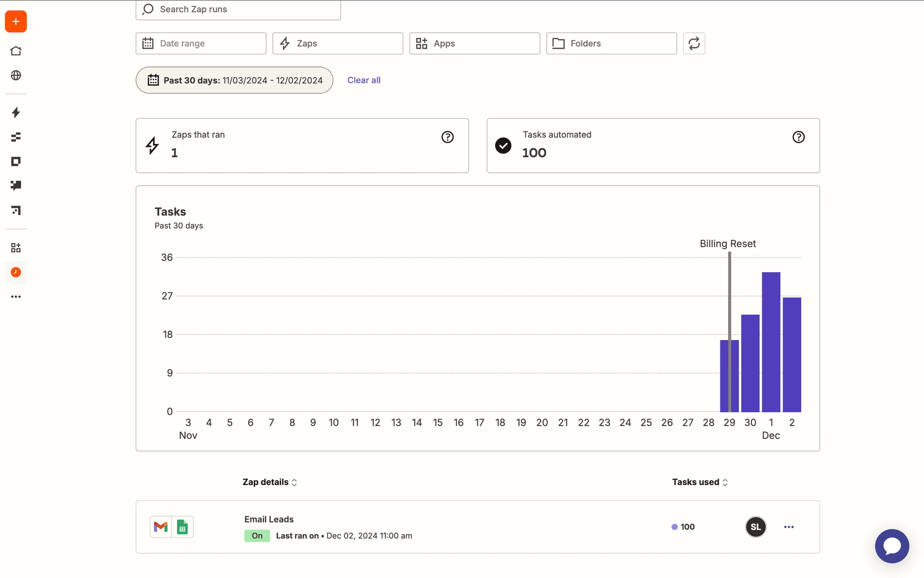This screenshot has width=924, height=578.
Task: Click help icon on Tasks automated card
Action: 798,137
